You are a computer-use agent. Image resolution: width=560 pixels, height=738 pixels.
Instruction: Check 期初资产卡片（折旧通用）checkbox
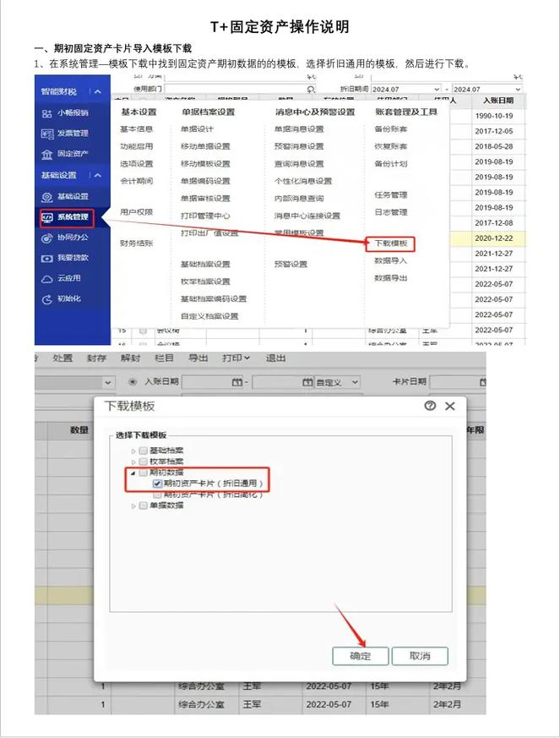157,484
